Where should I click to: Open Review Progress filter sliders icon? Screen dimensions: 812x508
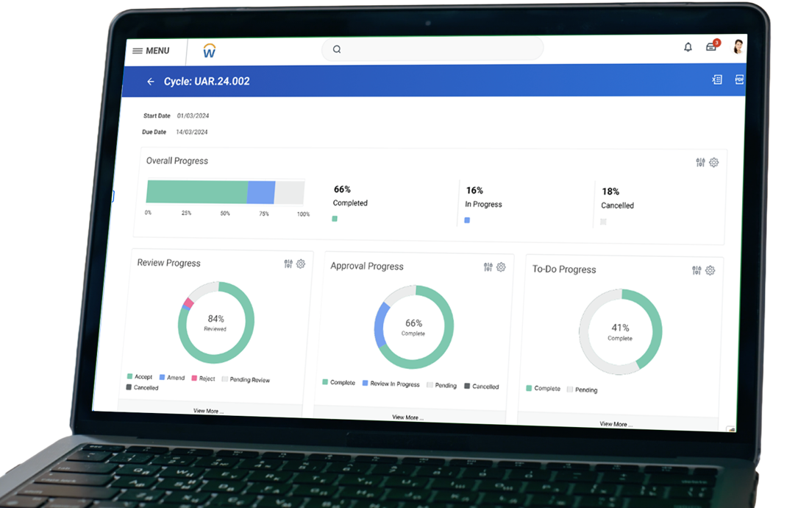(x=288, y=264)
